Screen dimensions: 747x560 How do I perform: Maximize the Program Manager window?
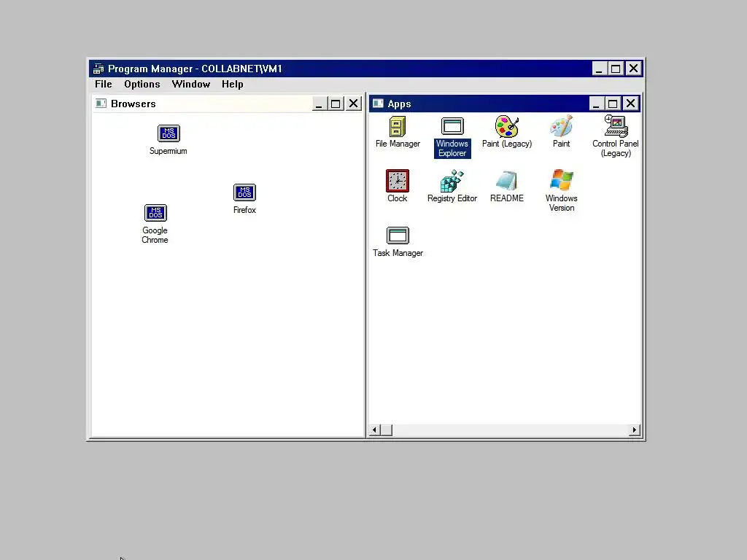tap(616, 69)
